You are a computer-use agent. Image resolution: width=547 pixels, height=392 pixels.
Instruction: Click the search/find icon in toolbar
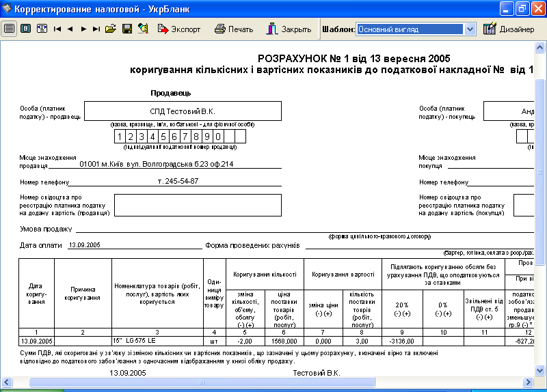143,29
